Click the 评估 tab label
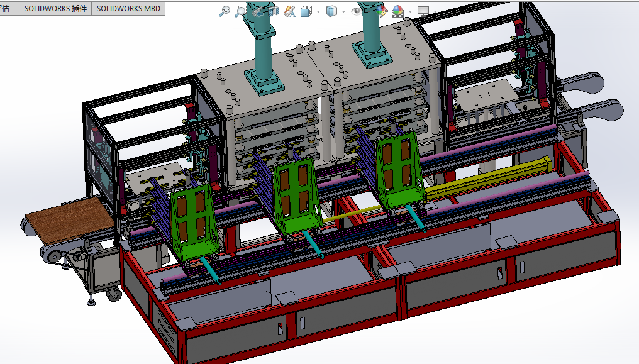 (x=6, y=9)
